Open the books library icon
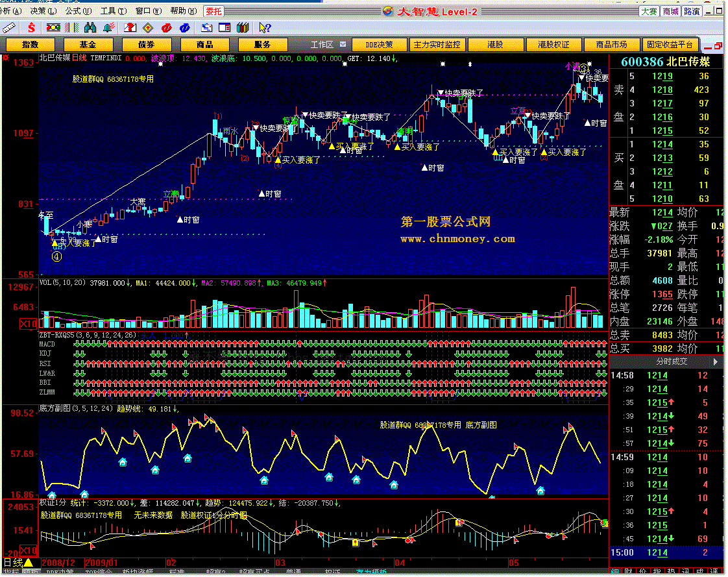The height and width of the screenshot is (577, 728). coord(243,28)
